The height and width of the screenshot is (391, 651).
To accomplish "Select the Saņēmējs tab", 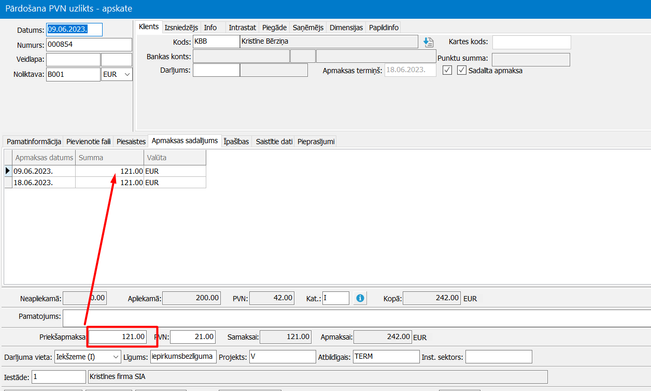I will click(x=308, y=27).
